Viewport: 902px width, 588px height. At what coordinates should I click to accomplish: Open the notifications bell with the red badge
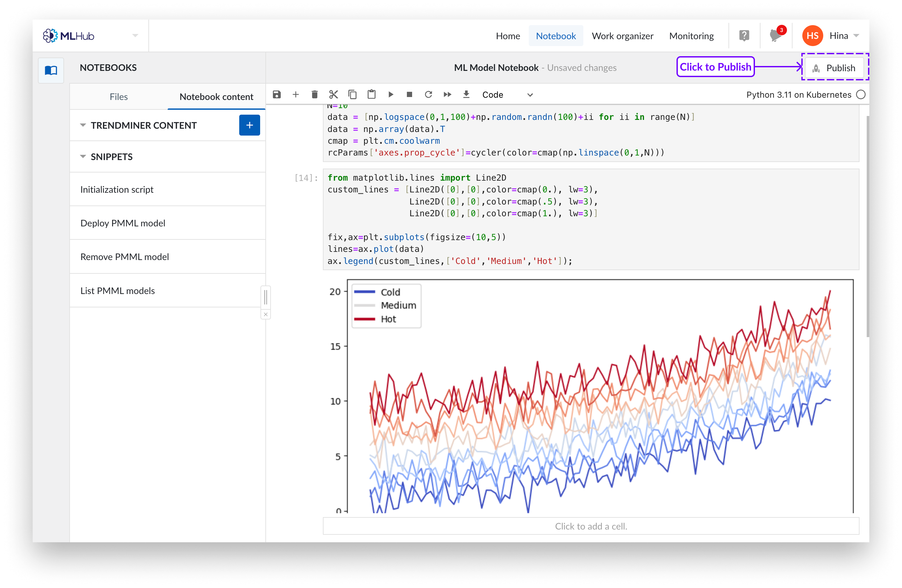[776, 36]
